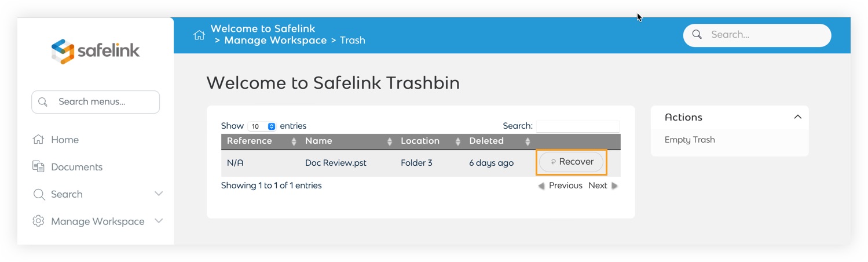The image size is (868, 262).
Task: Recover the Doc Review.pst file
Action: coord(572,162)
